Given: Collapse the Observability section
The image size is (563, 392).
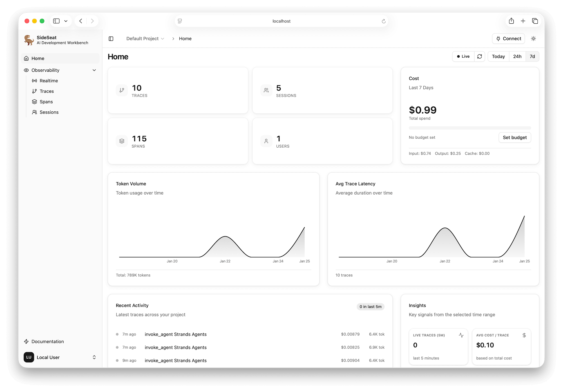Looking at the screenshot, I should tap(94, 70).
